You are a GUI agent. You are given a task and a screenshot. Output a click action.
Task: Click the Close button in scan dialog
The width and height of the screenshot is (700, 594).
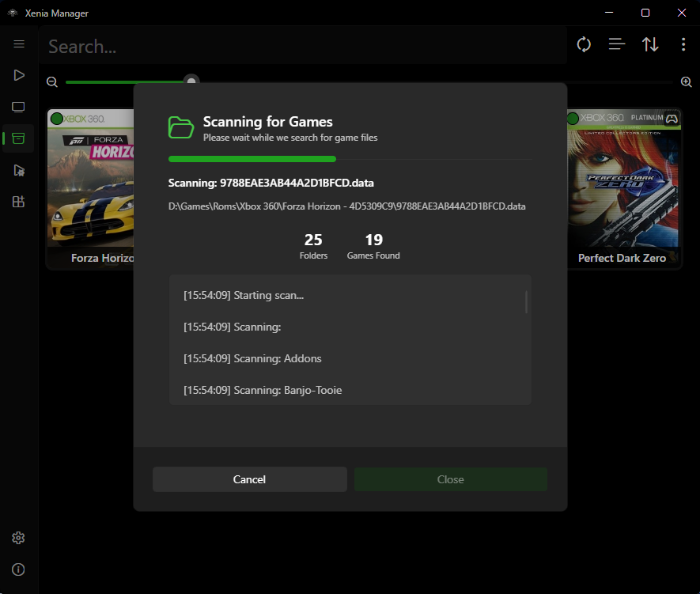point(450,479)
